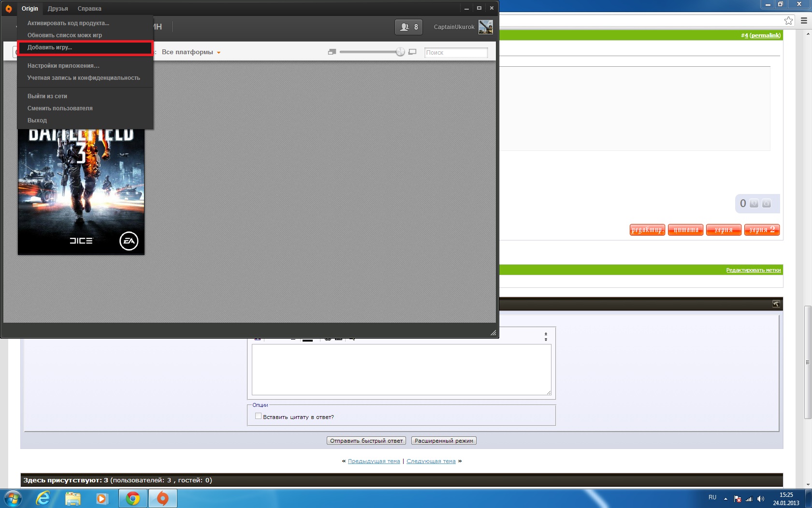Show hidden system tray icons arrow
812x508 pixels.
tap(725, 499)
